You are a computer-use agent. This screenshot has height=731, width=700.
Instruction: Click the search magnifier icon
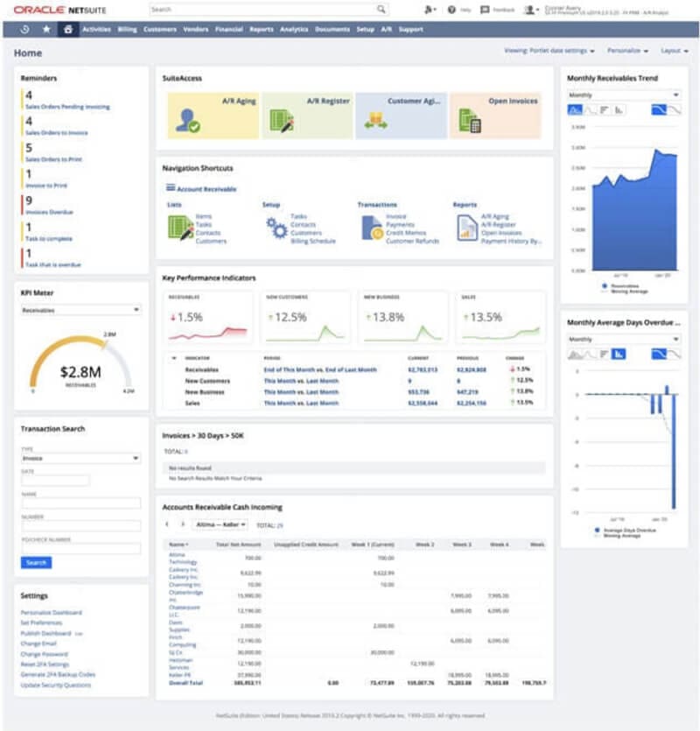pos(381,10)
